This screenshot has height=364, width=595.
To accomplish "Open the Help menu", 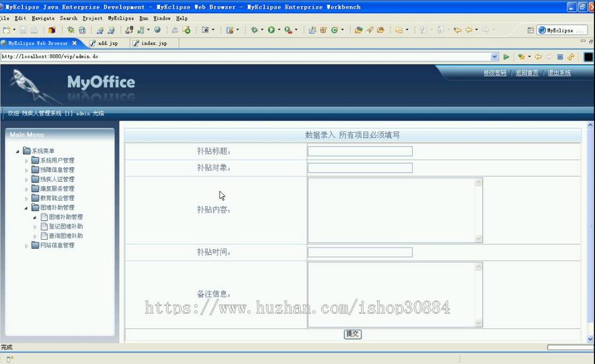I will click(x=182, y=18).
